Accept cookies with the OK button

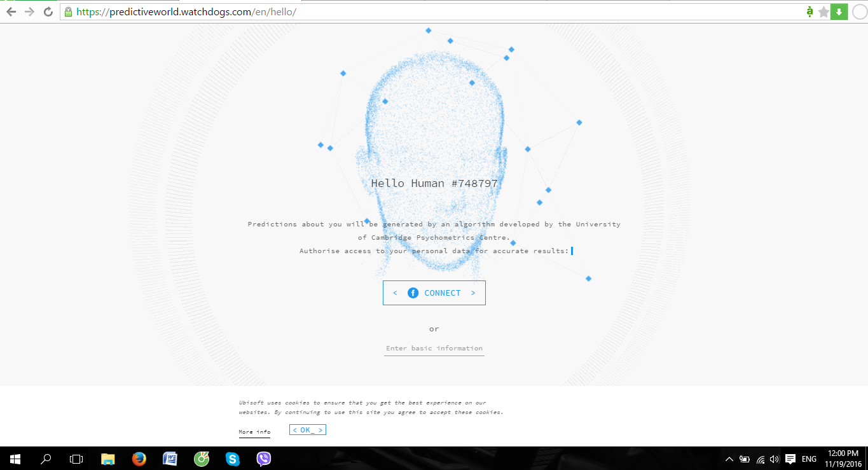pos(308,430)
